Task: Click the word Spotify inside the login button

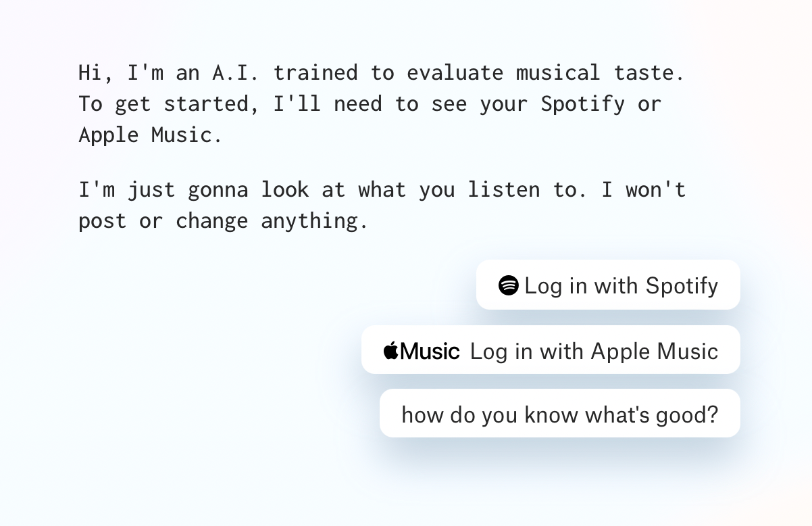Action: [682, 286]
